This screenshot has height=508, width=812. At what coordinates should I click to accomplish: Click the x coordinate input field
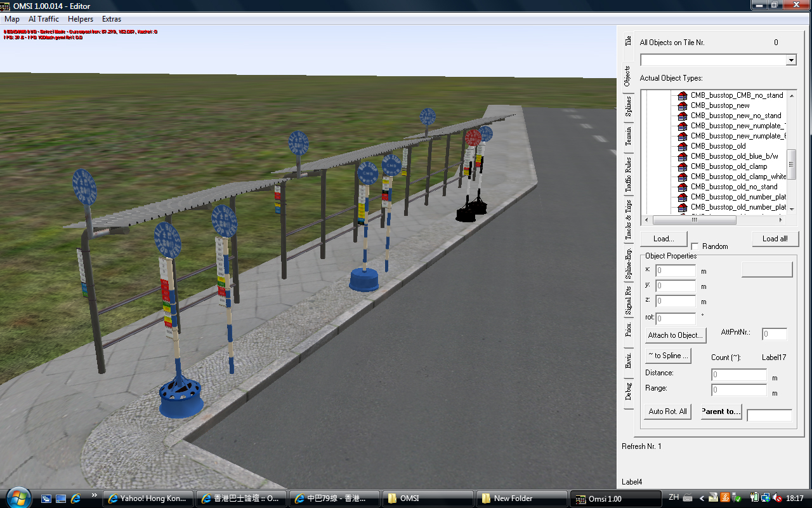coord(676,271)
